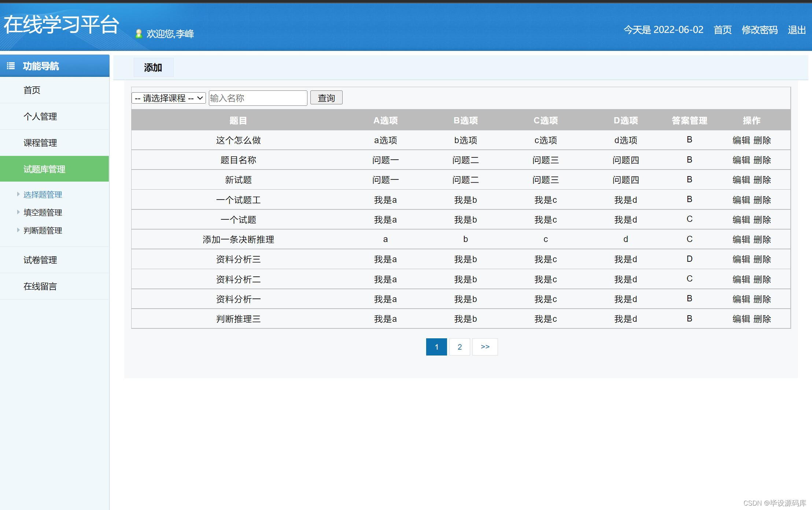812x510 pixels.
Task: Expand the 判断题管理 submenu arrow
Action: pyautogui.click(x=18, y=230)
